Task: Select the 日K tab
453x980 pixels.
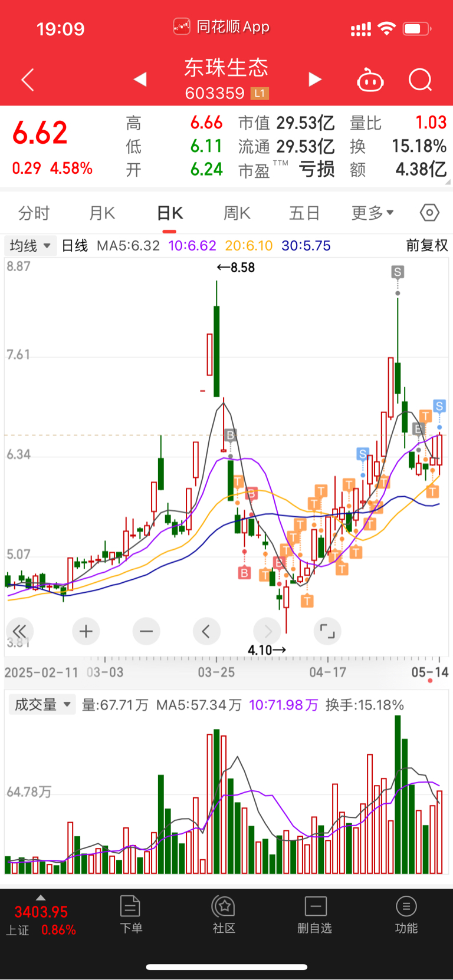Action: (170, 213)
